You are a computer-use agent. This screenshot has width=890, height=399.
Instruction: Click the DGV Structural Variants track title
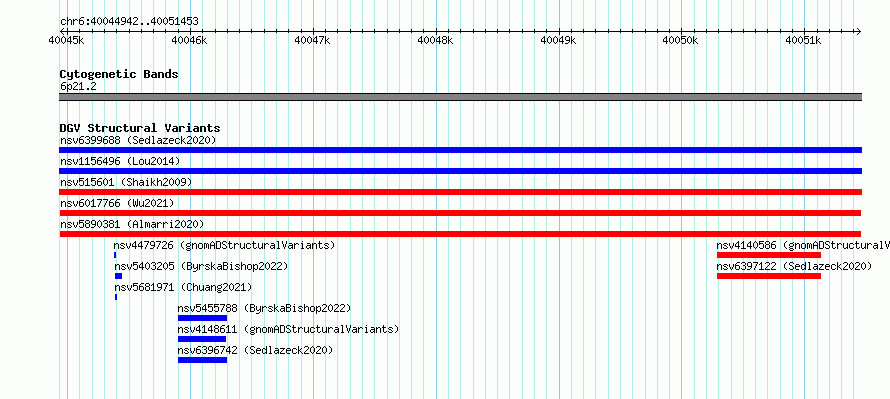(x=140, y=128)
